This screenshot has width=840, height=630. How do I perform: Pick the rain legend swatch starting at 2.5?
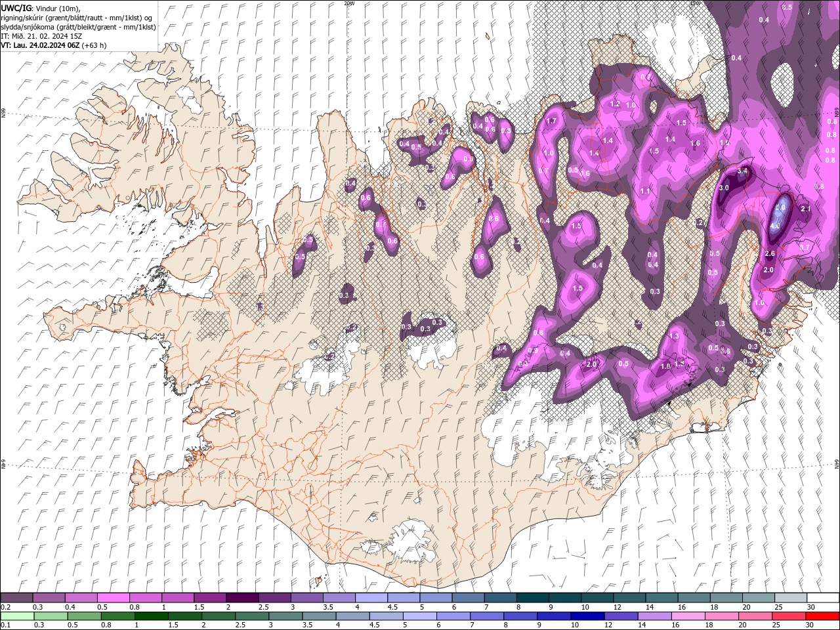(x=251, y=616)
